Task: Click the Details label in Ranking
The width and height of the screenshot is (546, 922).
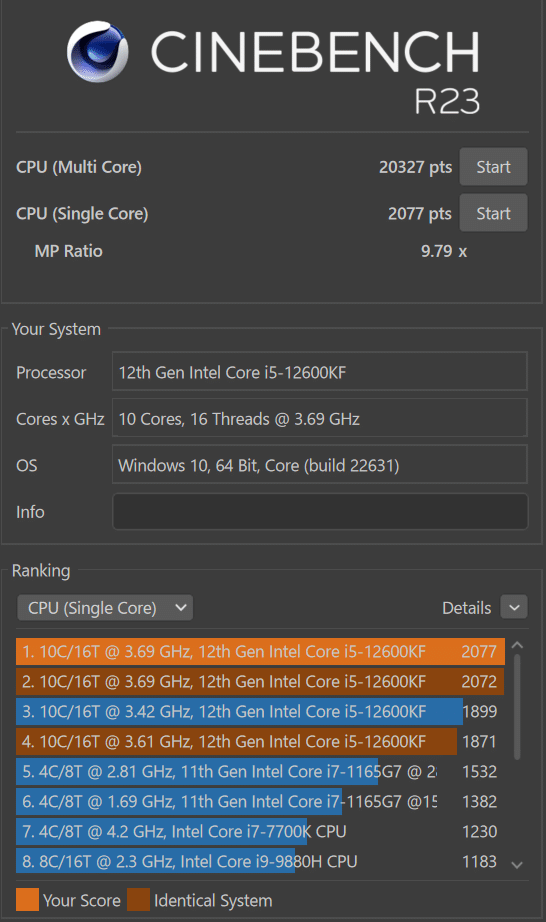Action: coord(466,608)
